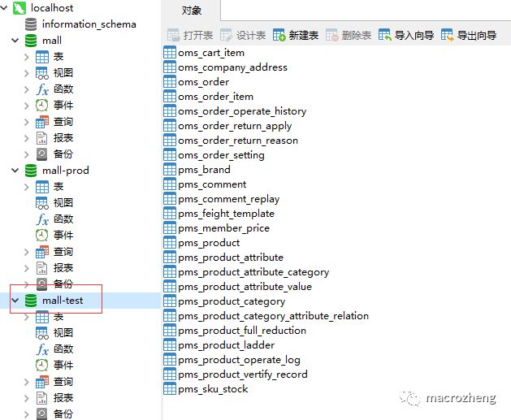
Task: Select the pms_product_attribute_category table
Action: pyautogui.click(x=253, y=272)
